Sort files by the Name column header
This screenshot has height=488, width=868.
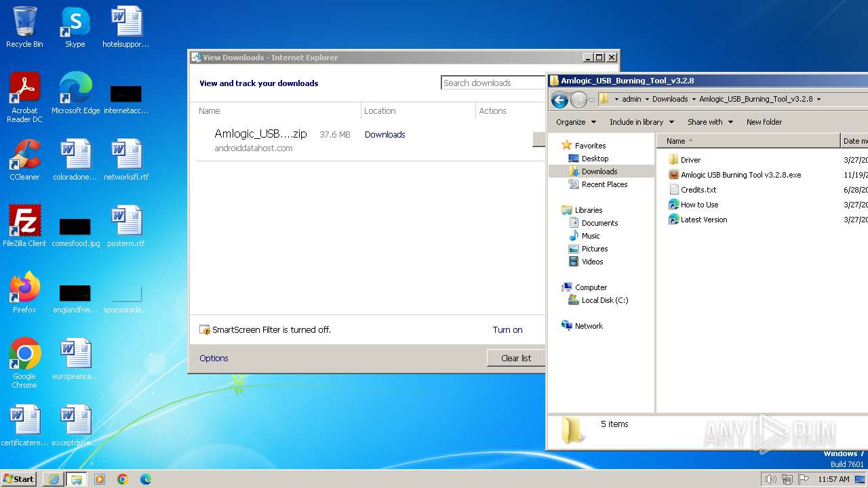tap(749, 141)
